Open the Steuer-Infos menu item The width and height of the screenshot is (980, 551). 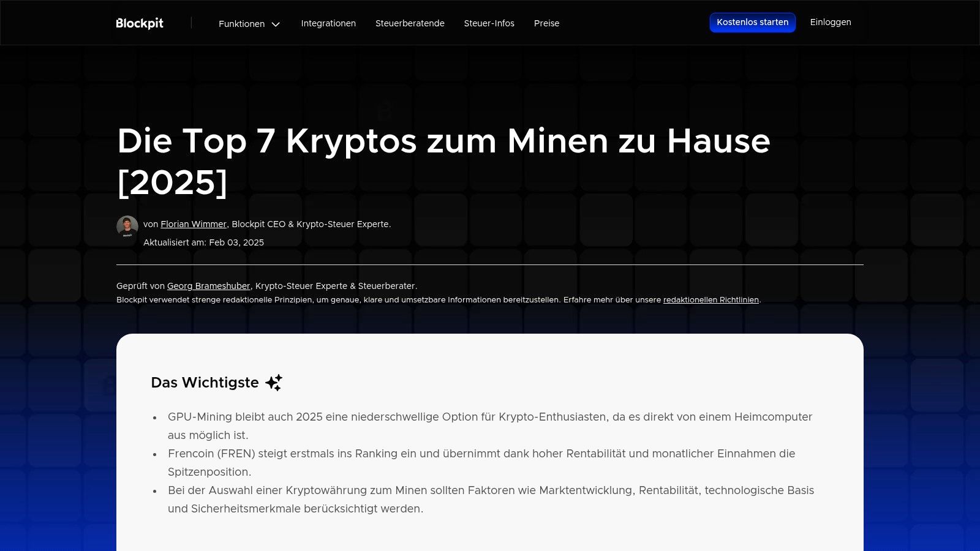pyautogui.click(x=489, y=23)
